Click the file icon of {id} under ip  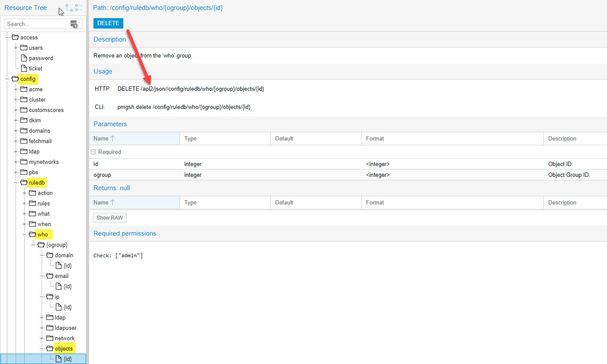pyautogui.click(x=59, y=307)
